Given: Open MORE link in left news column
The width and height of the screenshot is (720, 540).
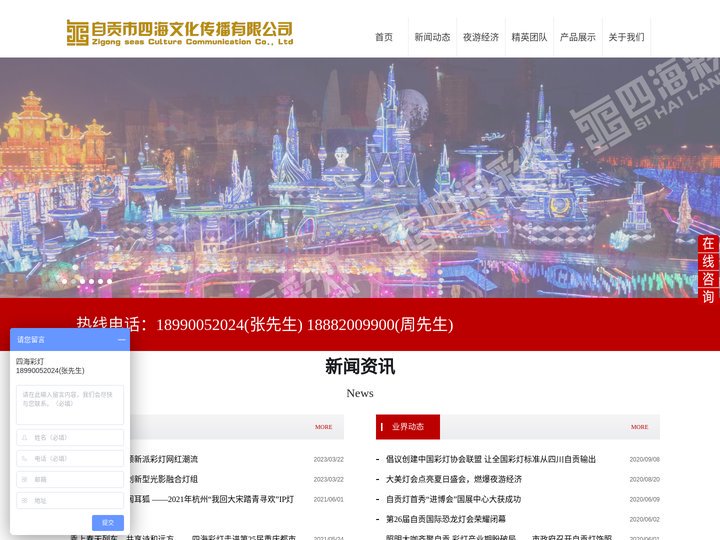Looking at the screenshot, I should click(323, 427).
